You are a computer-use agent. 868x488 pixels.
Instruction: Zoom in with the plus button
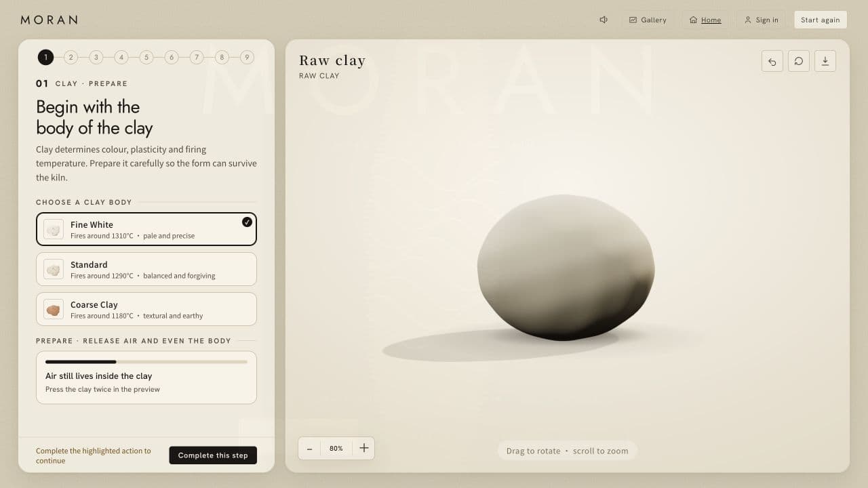coord(363,448)
